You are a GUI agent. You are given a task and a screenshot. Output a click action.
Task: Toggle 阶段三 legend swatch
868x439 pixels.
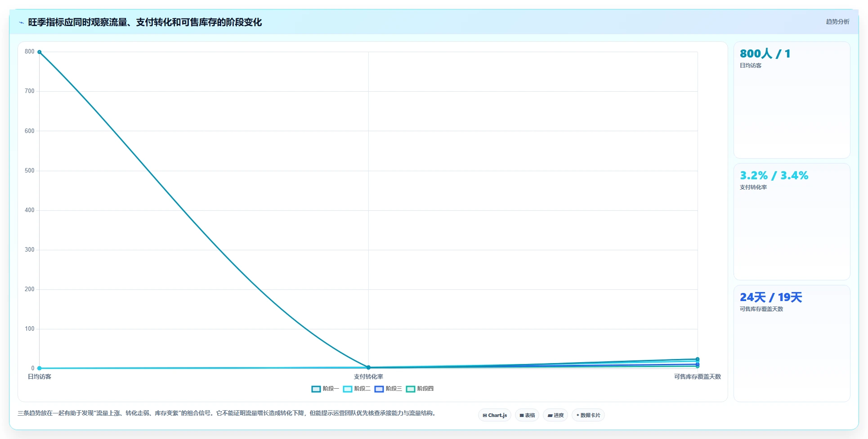(x=379, y=389)
